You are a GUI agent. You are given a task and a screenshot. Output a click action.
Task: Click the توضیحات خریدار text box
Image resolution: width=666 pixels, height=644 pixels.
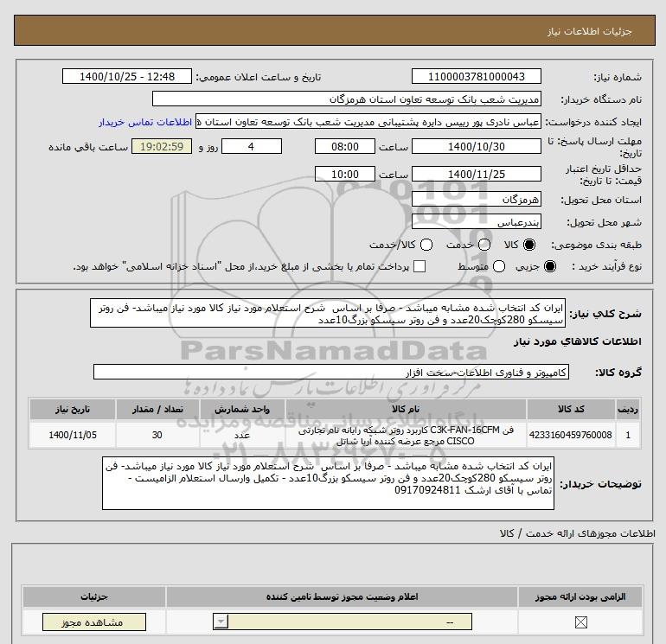(x=328, y=483)
